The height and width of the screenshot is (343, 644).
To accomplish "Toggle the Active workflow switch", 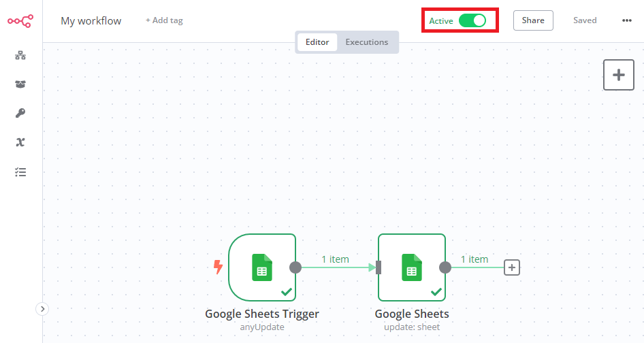I will point(472,20).
